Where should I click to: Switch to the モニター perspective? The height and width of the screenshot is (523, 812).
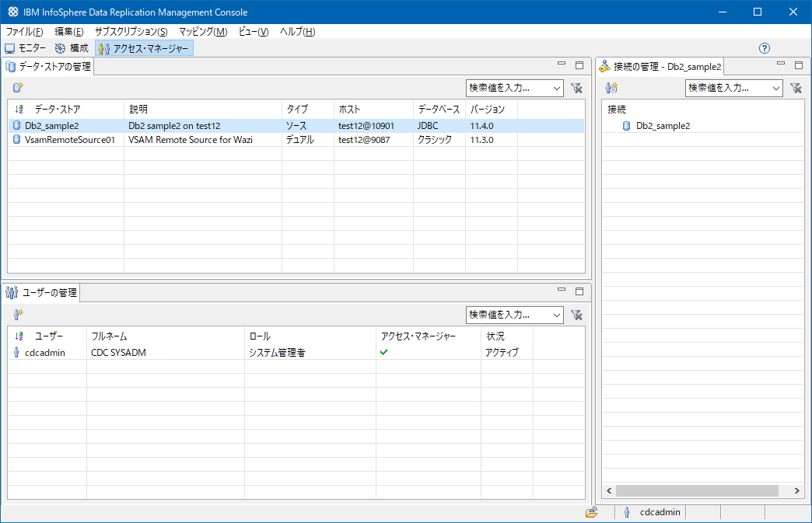click(x=26, y=48)
